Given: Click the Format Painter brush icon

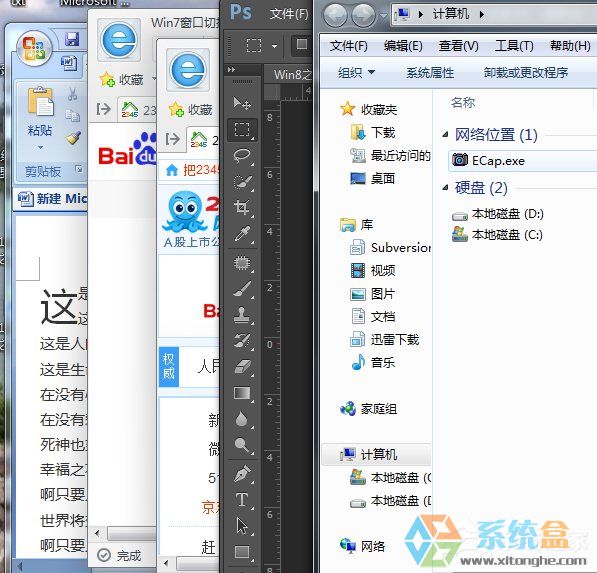Looking at the screenshot, I should point(73,138).
